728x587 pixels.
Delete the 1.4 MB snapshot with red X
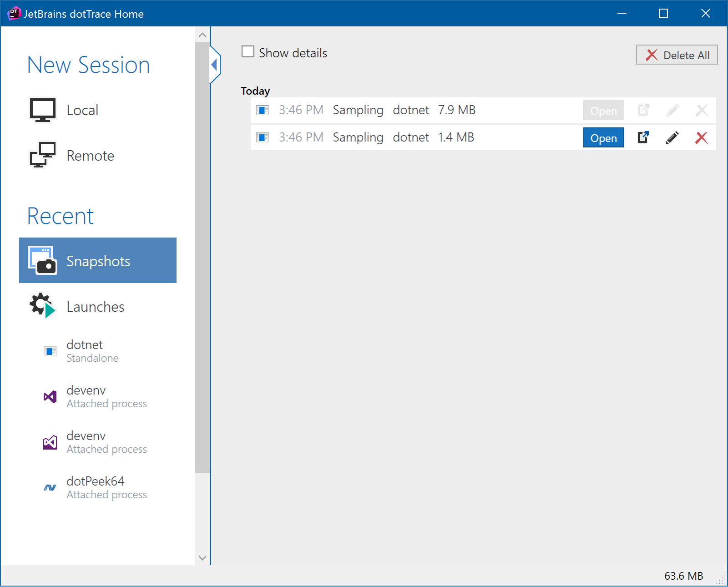(702, 137)
